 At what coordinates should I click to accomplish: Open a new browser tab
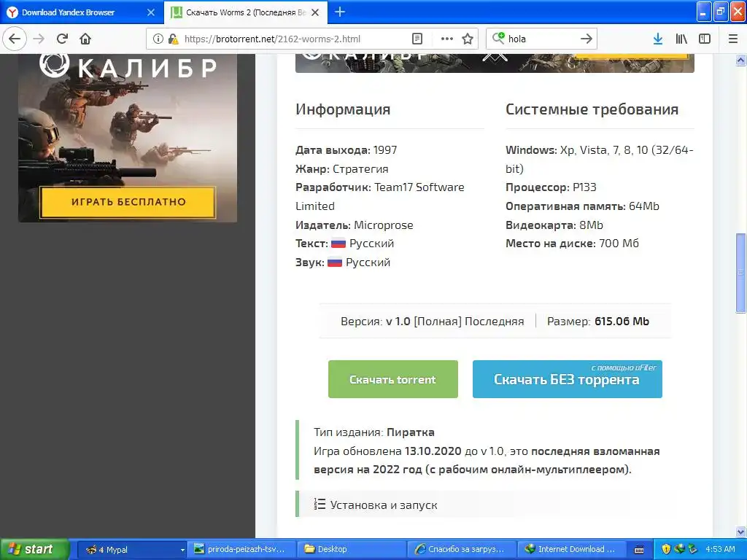point(340,12)
